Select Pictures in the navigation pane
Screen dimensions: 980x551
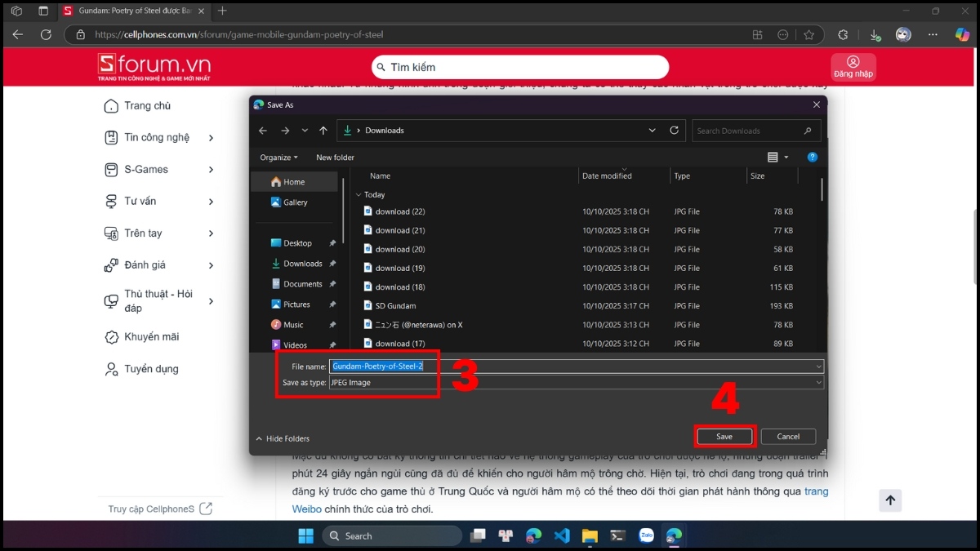(296, 304)
